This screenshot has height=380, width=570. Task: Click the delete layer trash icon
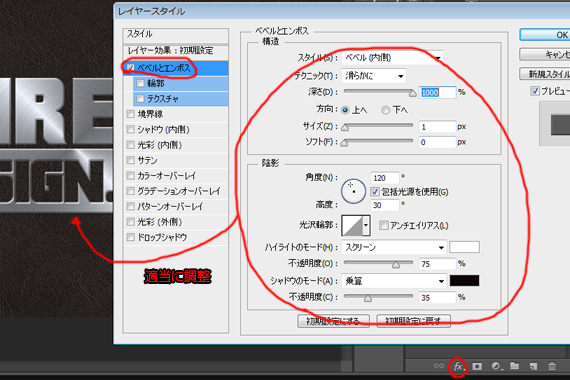(x=552, y=366)
